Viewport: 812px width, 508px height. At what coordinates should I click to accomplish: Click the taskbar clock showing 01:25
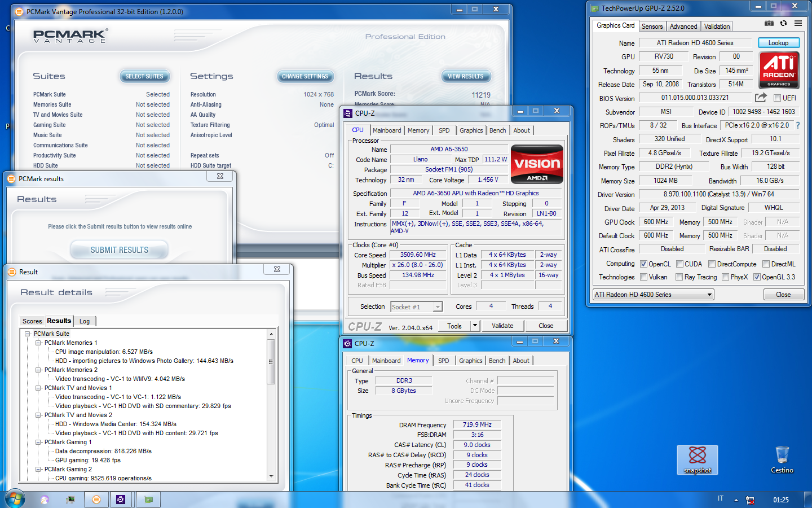pos(781,500)
